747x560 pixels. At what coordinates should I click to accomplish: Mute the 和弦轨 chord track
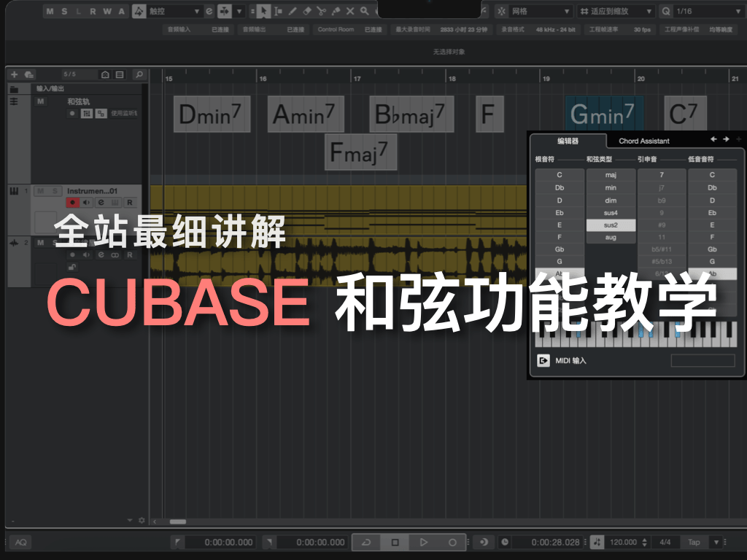pyautogui.click(x=41, y=101)
